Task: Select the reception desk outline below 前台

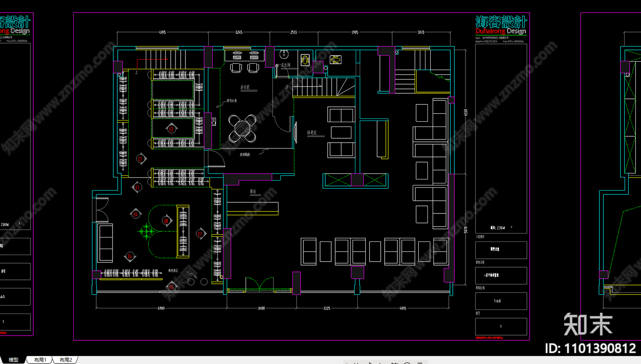Action: 252,208
